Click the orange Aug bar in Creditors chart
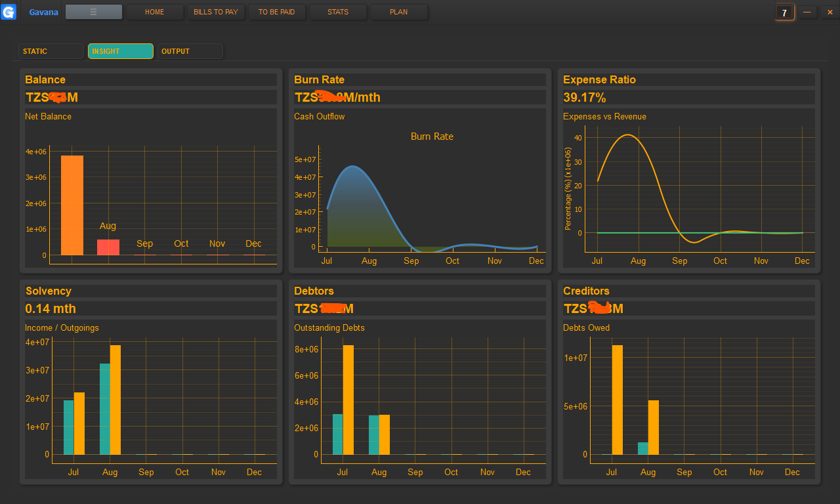Image resolution: width=840 pixels, height=504 pixels. point(653,427)
